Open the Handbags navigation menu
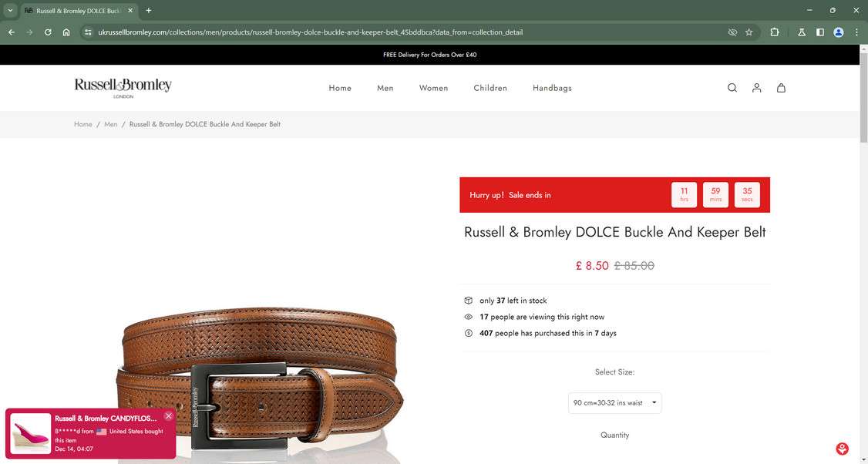The image size is (868, 464). tap(552, 88)
